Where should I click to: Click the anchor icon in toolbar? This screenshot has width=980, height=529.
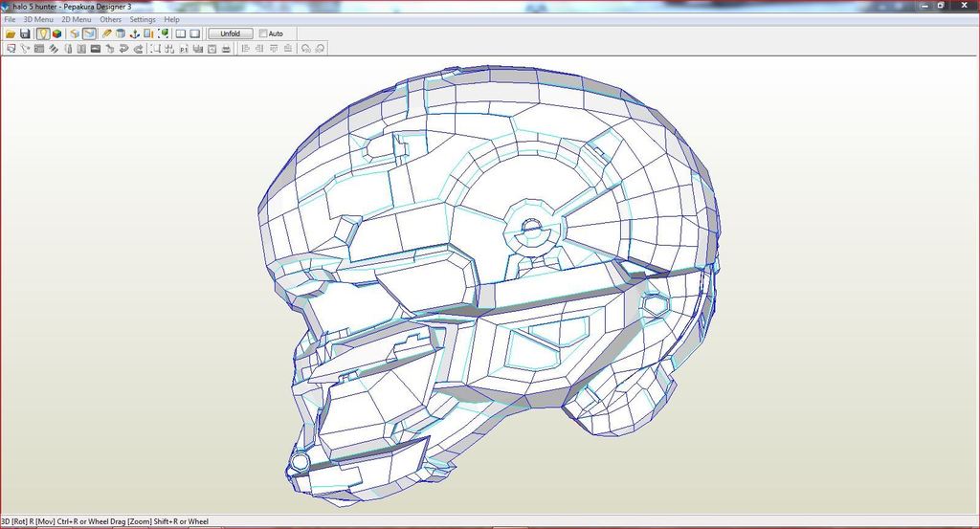tap(135, 33)
